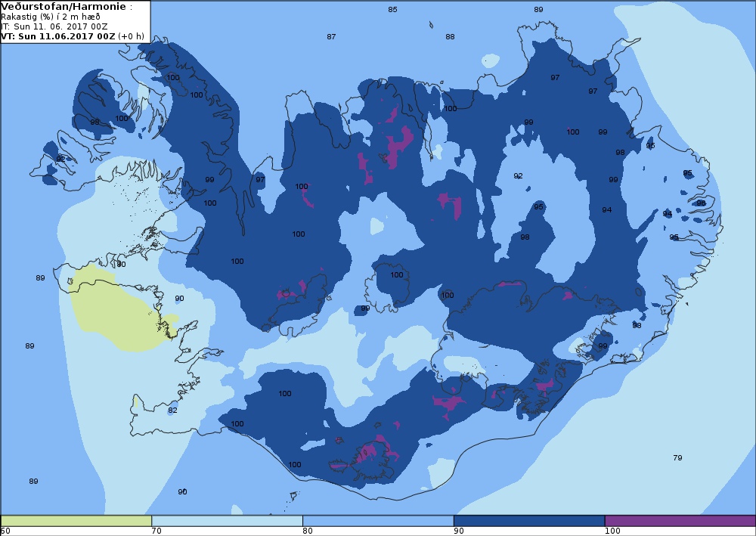Click the humidity value 88 over sea
This screenshot has width=756, height=536.
pos(450,36)
